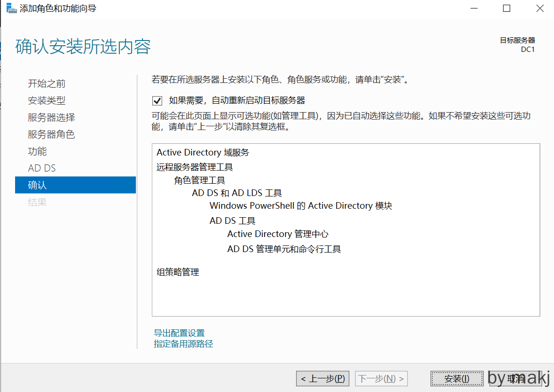Select the AD DS step in sidebar
Image resolution: width=554 pixels, height=392 pixels.
point(42,168)
